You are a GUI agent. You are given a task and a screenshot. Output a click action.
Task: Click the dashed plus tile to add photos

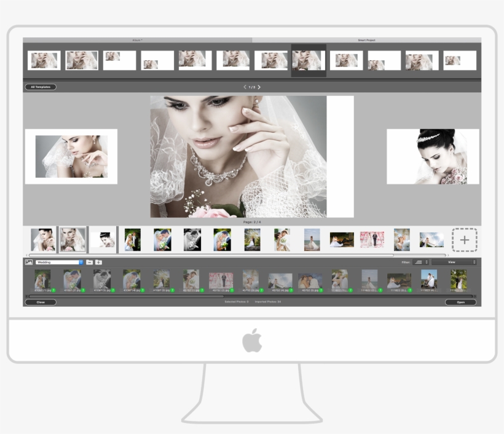tap(465, 240)
